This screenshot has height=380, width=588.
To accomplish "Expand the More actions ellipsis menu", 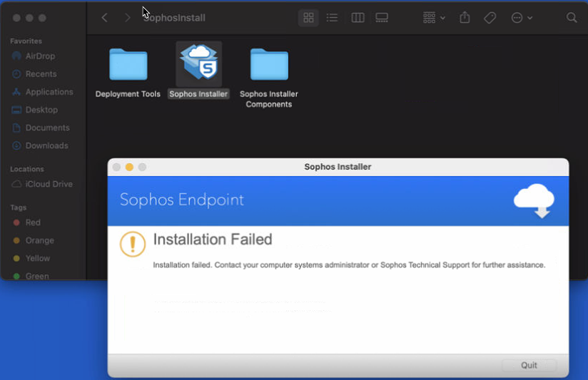I will click(522, 18).
